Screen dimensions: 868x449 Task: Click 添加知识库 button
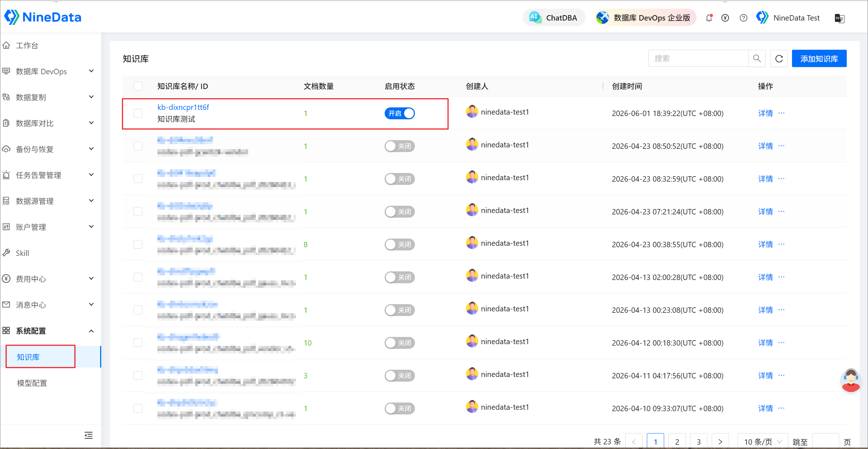coord(819,58)
